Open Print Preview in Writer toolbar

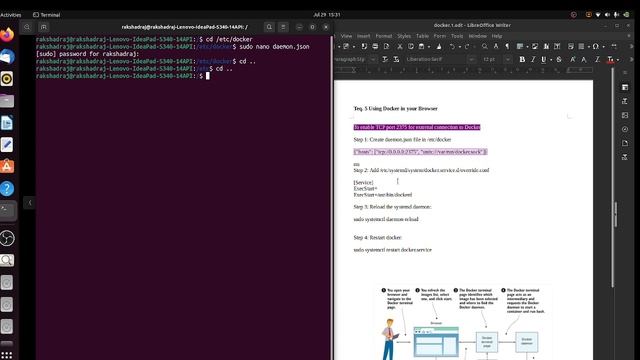pos(387,47)
